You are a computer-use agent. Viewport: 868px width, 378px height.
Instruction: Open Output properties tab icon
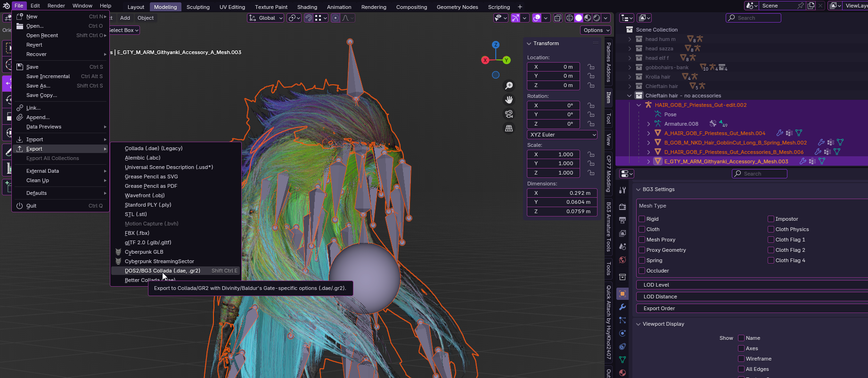pyautogui.click(x=622, y=220)
